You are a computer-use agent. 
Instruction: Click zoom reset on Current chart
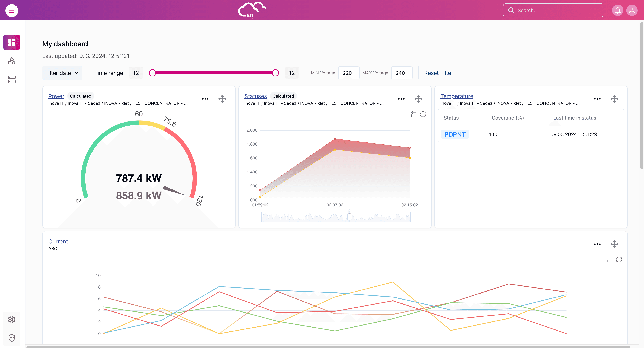(610, 260)
